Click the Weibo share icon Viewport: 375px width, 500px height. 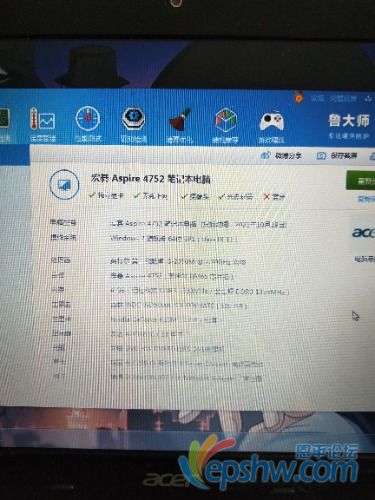pyautogui.click(x=265, y=155)
